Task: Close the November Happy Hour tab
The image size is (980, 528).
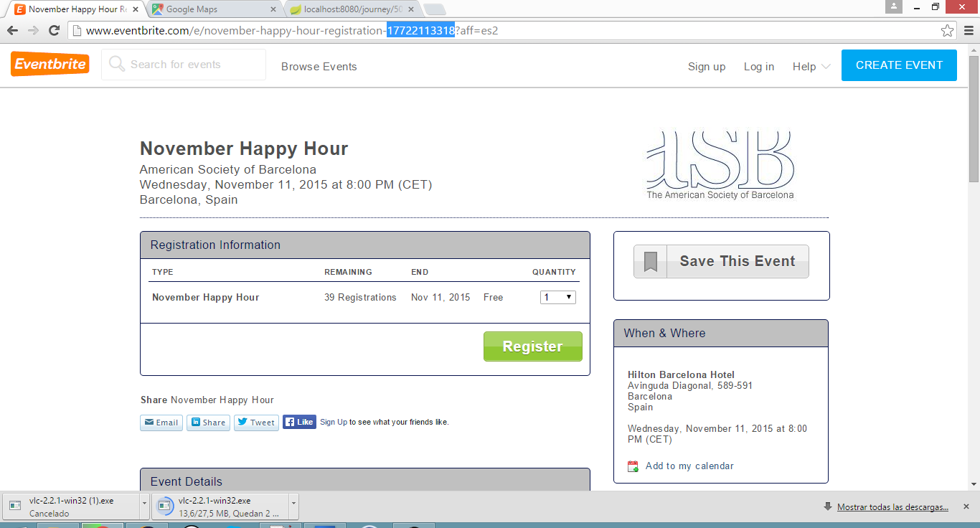Action: [136, 9]
